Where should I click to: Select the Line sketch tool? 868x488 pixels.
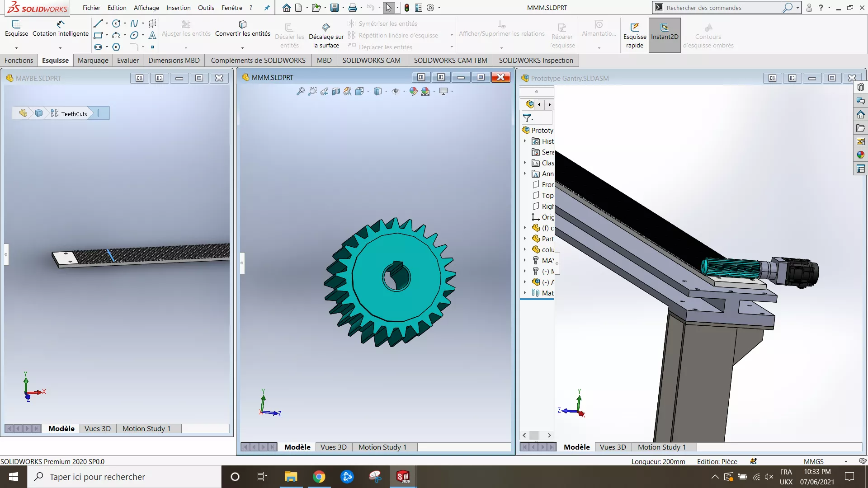98,23
